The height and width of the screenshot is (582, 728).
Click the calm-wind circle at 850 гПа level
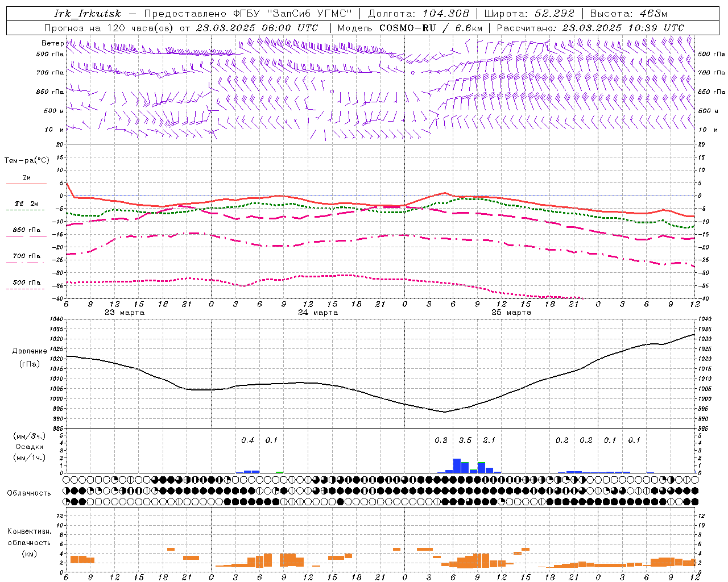point(332,91)
